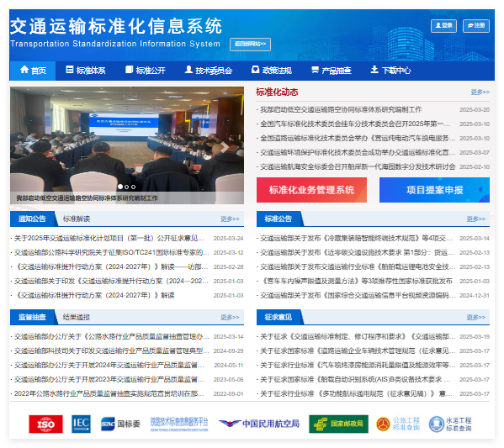Screen dimensions: 504x448
Task: Click 更多>> beside 标准化动态
Action: click(x=480, y=92)
